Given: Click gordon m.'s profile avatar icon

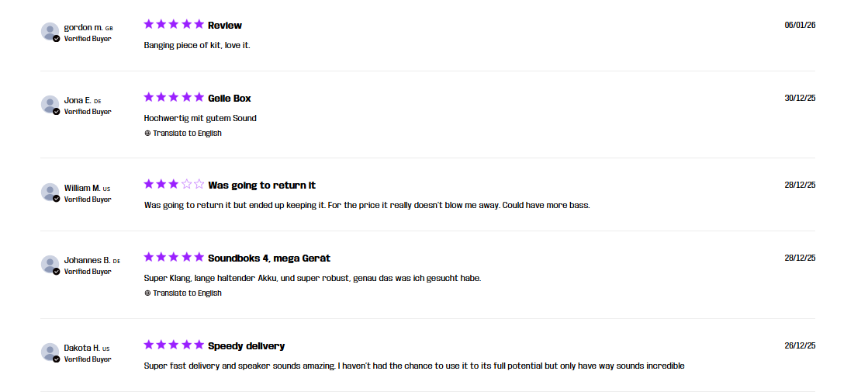Looking at the screenshot, I should point(50,31).
